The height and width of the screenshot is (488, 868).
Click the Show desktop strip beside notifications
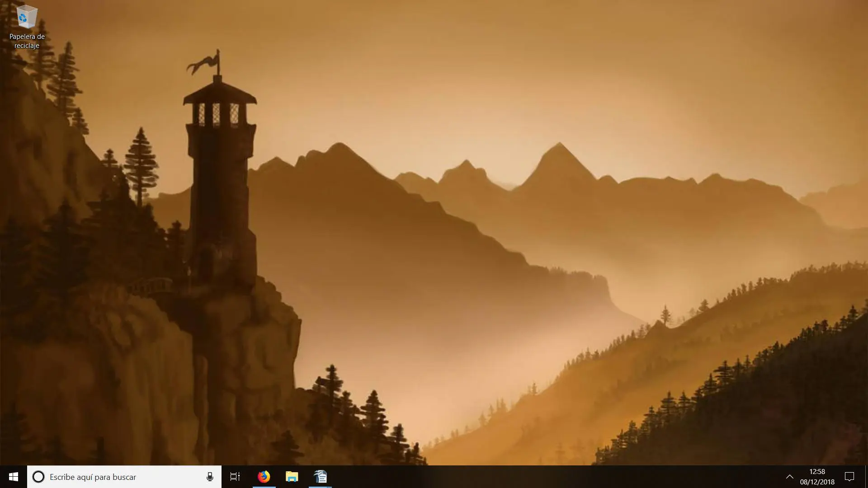pos(866,477)
